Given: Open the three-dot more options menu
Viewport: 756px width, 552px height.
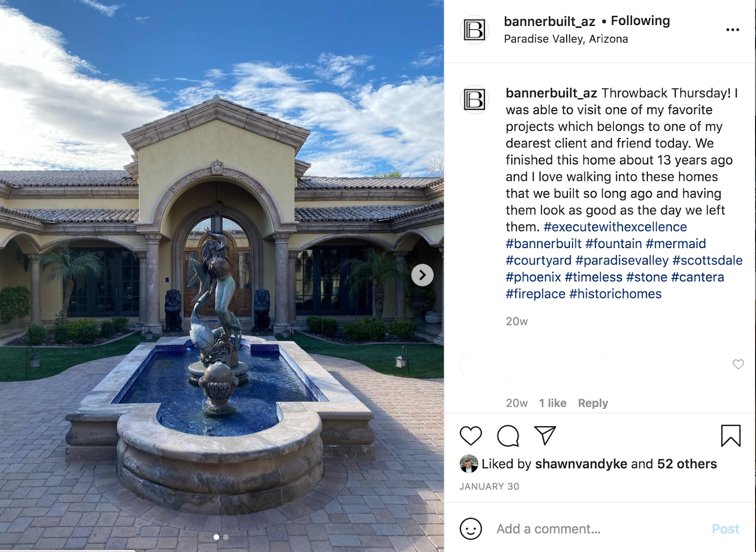Looking at the screenshot, I should click(732, 30).
